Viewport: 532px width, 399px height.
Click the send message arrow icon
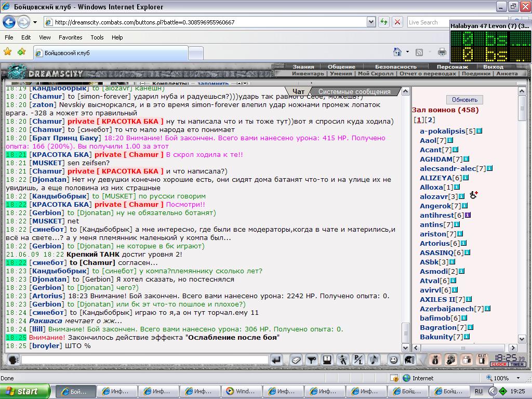click(x=276, y=360)
